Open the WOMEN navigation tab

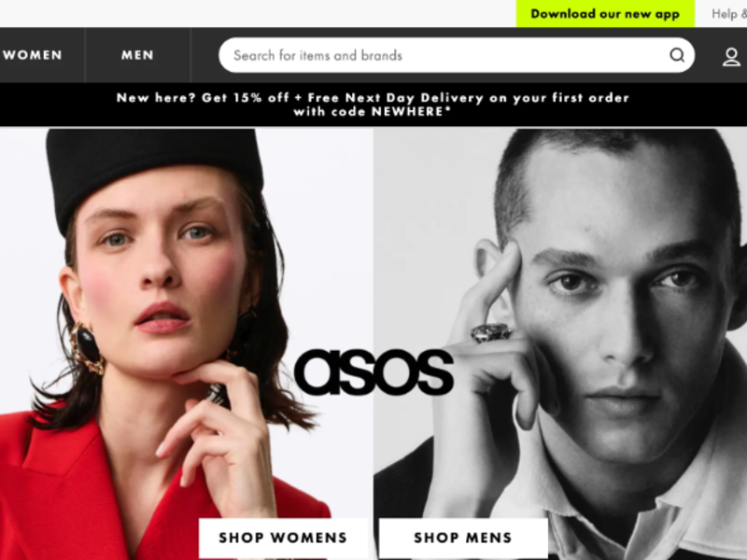tap(33, 55)
